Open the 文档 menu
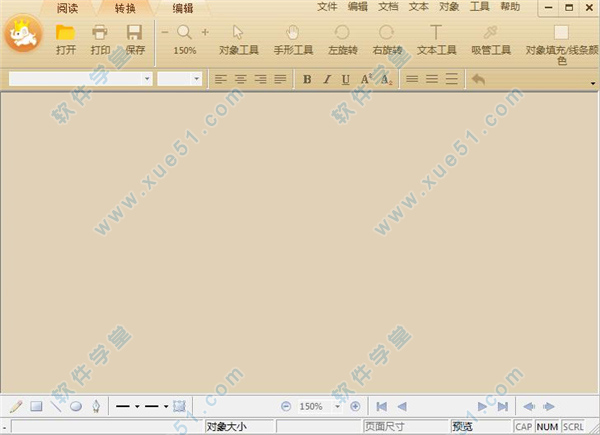The width and height of the screenshot is (600, 435). pos(388,7)
